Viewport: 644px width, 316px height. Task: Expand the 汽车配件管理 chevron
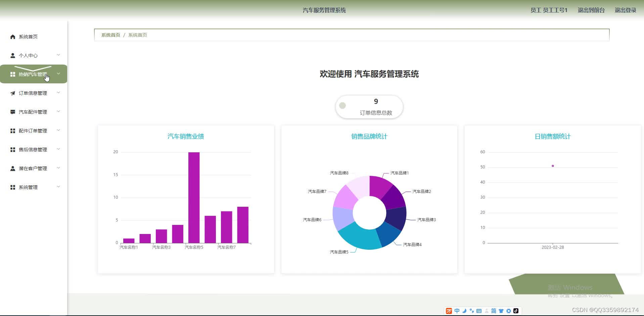click(58, 112)
